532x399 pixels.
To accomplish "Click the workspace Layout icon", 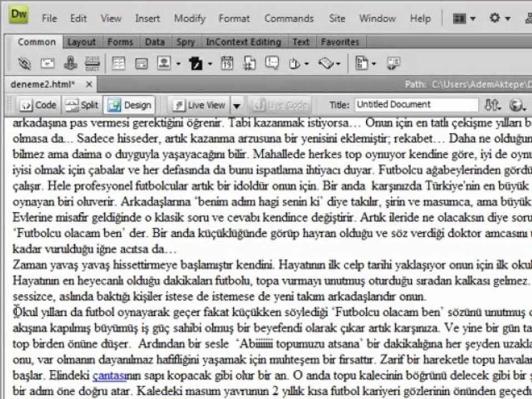I will tap(459, 18).
